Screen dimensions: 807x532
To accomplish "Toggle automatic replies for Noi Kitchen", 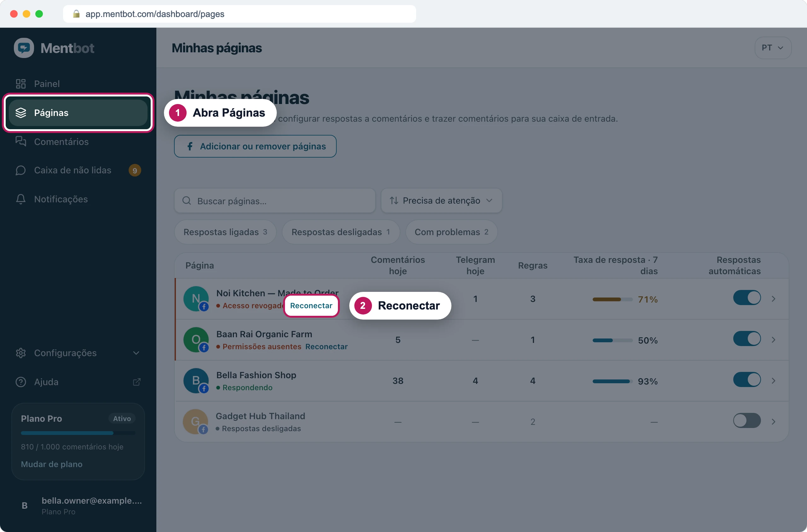I will tap(747, 298).
